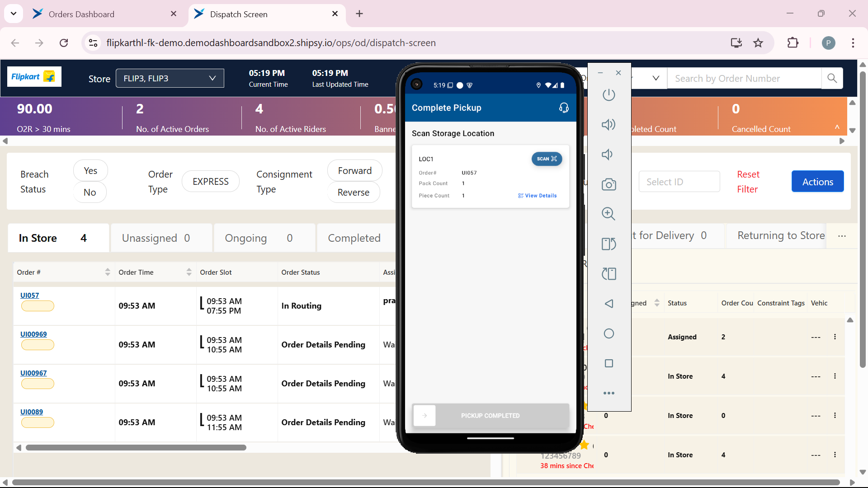Screen dimensions: 868x488
Task: Click site information icon in address bar
Action: [93, 43]
